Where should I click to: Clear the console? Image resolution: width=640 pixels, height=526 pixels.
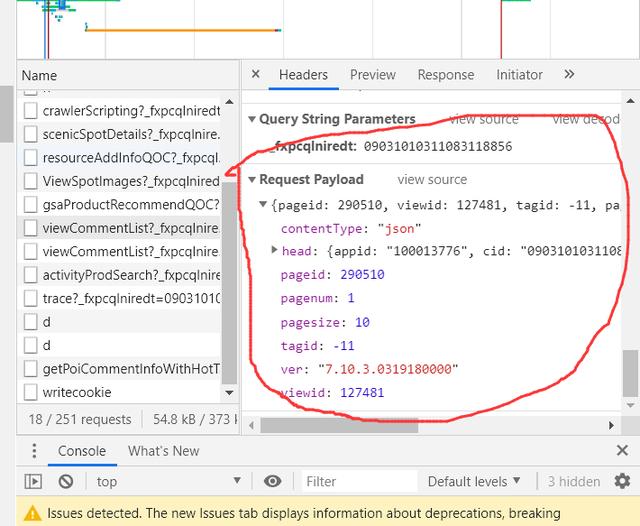coord(66,482)
